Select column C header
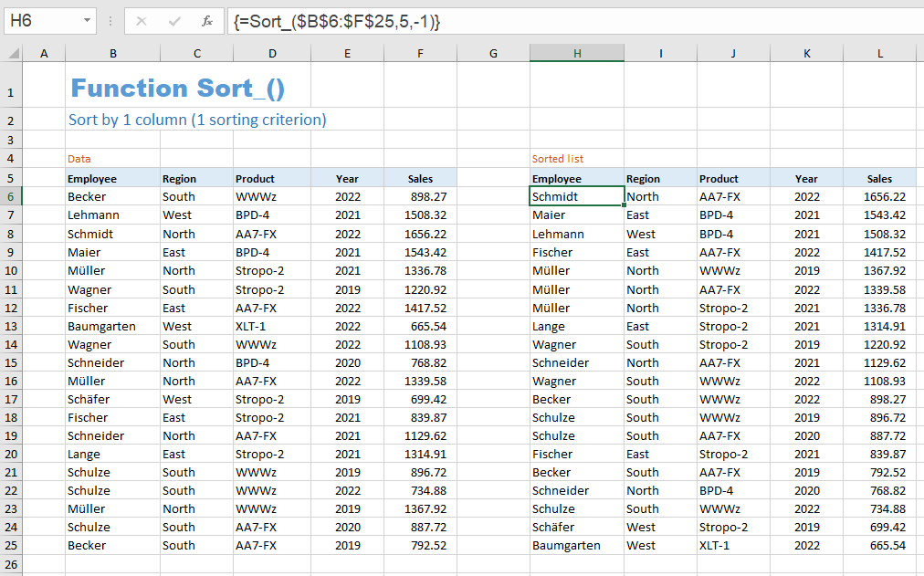This screenshot has width=924, height=576. [197, 54]
